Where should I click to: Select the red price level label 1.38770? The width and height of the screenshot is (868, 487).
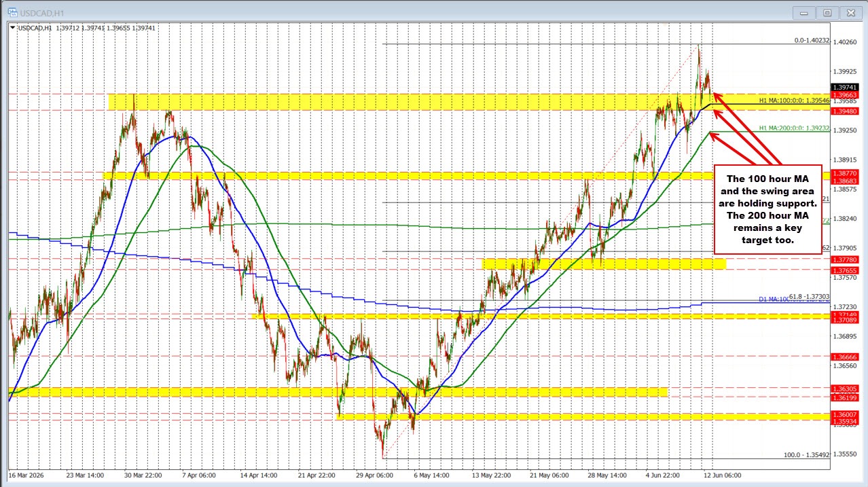844,174
